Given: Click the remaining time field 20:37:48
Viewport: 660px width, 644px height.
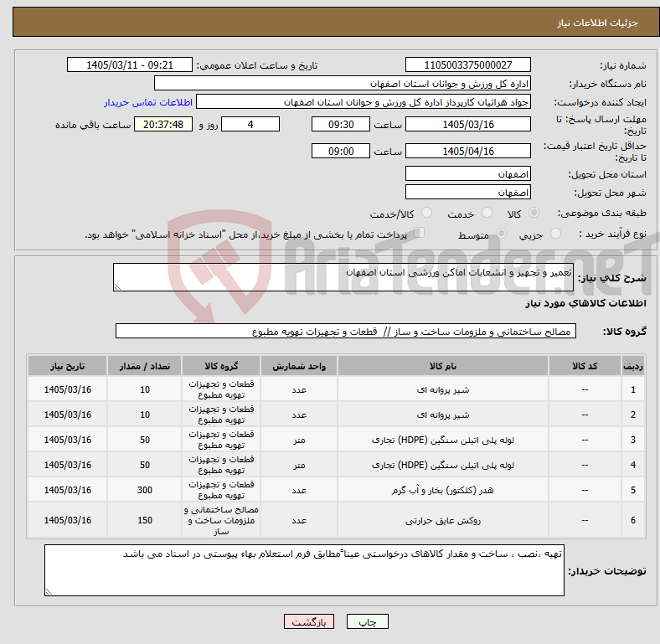Looking at the screenshot, I should pyautogui.click(x=163, y=124).
